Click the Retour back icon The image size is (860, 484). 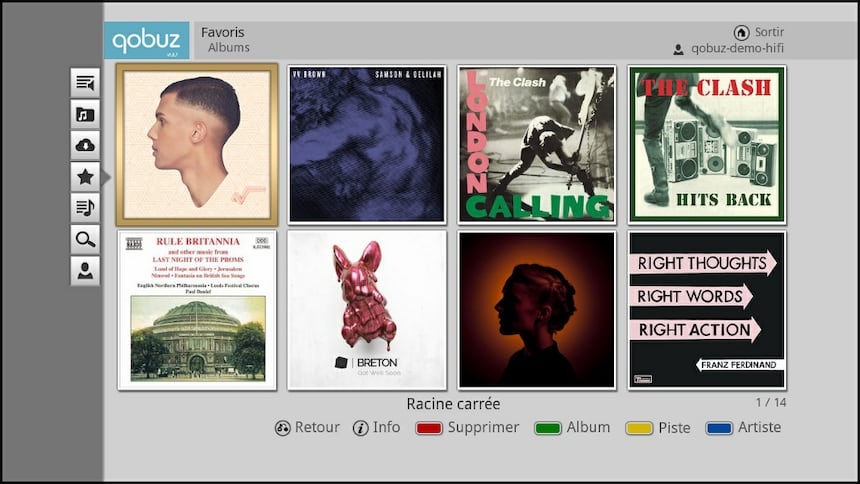(282, 428)
